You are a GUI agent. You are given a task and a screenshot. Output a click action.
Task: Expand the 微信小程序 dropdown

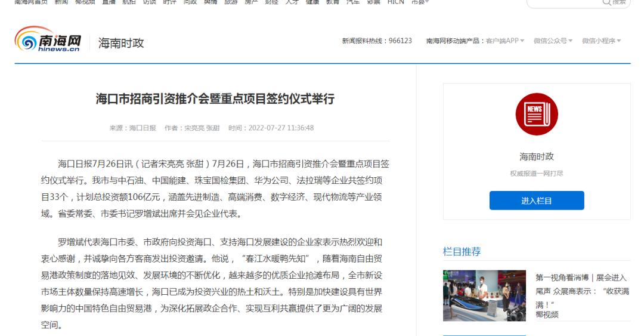[x=601, y=41]
